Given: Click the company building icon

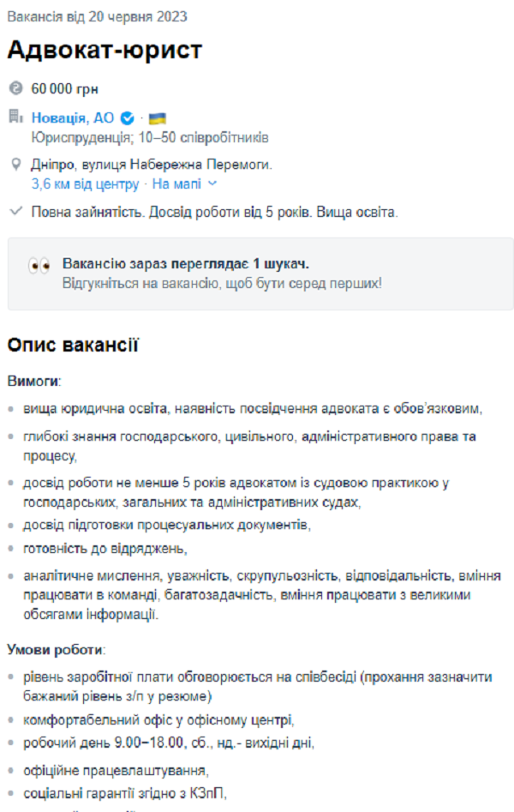Looking at the screenshot, I should (x=15, y=117).
